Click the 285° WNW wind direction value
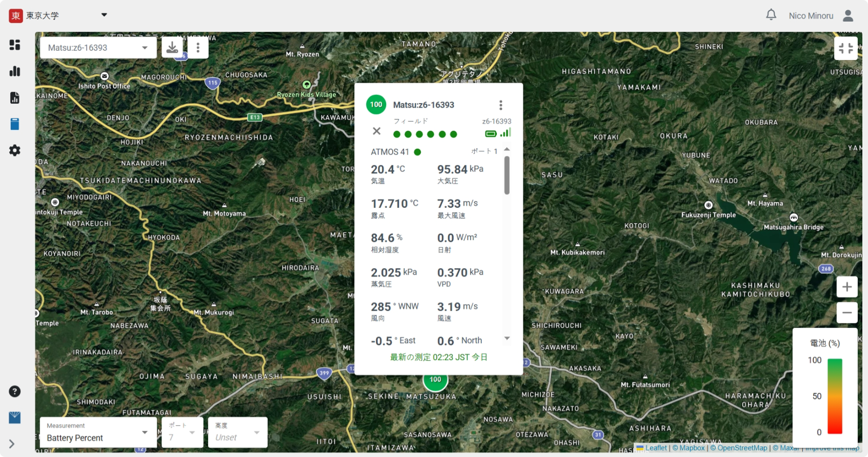This screenshot has width=868, height=457. click(x=394, y=307)
